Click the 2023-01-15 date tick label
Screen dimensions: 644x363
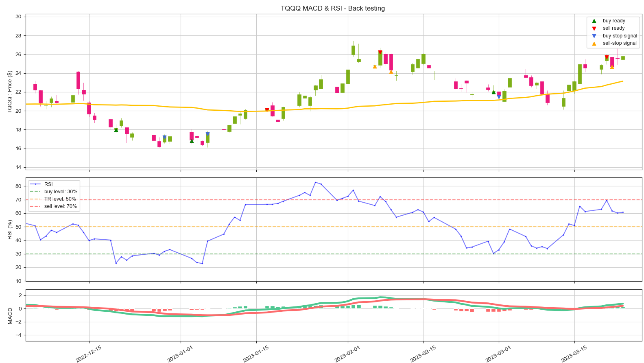pos(256,354)
